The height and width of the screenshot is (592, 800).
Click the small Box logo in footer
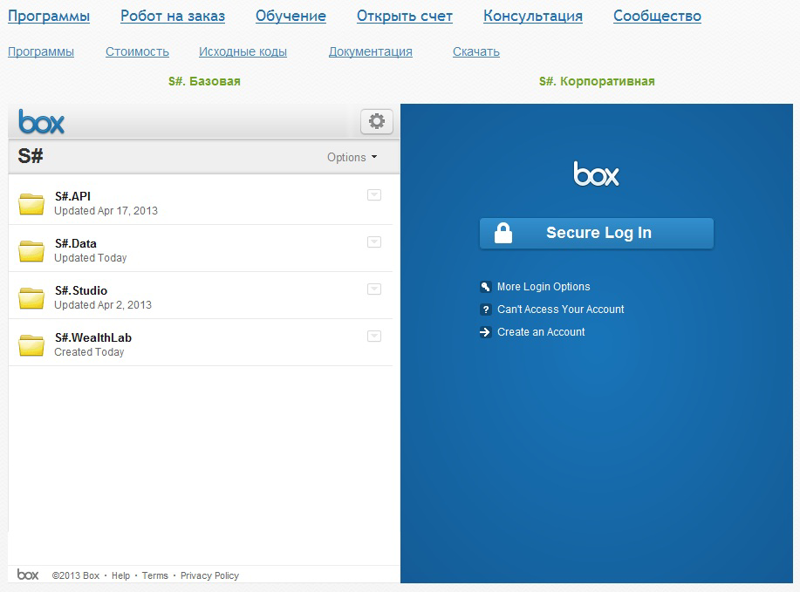point(28,575)
